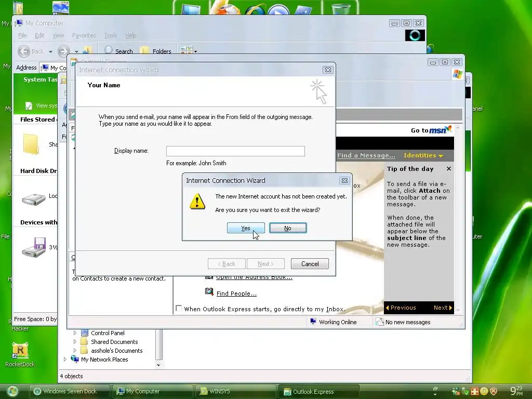This screenshot has height=399, width=532.
Task: Close the Tip of the day pane
Action: pos(449,169)
